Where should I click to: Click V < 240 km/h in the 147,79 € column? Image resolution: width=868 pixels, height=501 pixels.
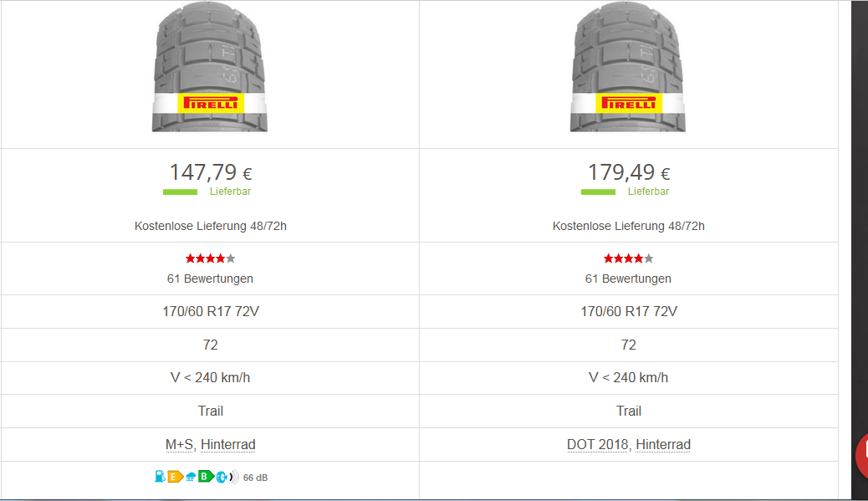click(x=211, y=377)
